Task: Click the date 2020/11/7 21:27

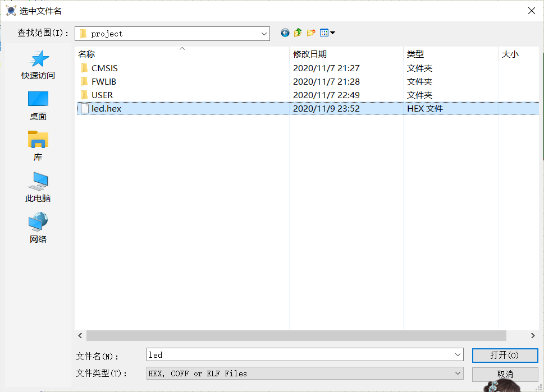Action: (327, 68)
